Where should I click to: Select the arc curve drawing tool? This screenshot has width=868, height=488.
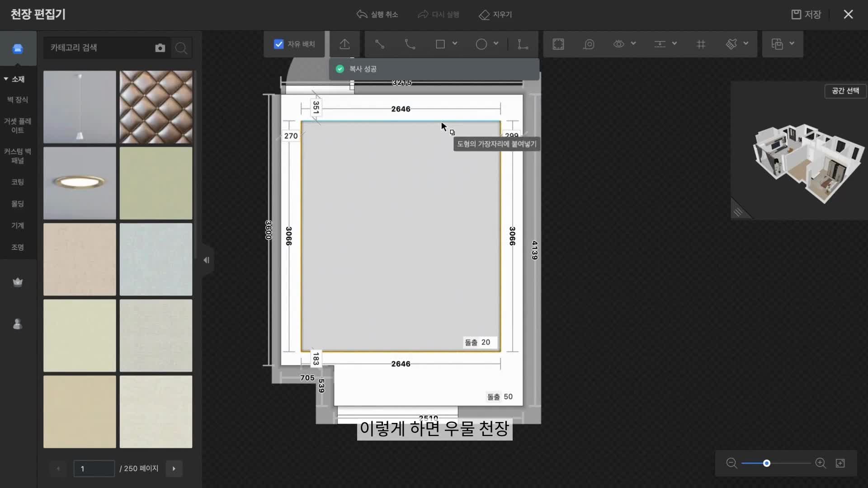tap(410, 44)
